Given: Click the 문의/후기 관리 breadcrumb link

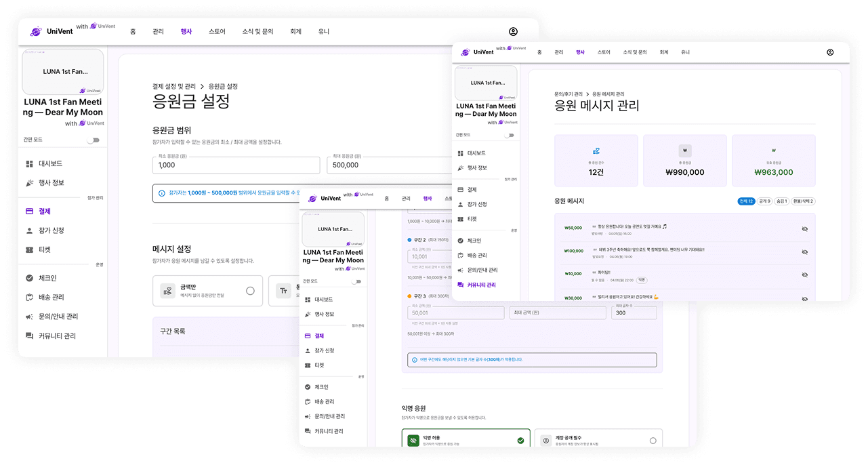Looking at the screenshot, I should point(569,94).
